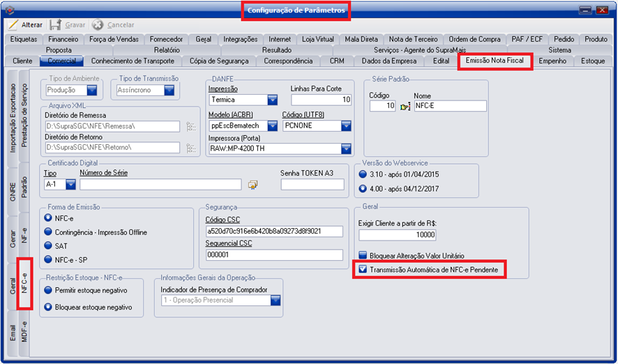618x364 pixels.
Task: Click application icon in title bar
Action: click(9, 10)
